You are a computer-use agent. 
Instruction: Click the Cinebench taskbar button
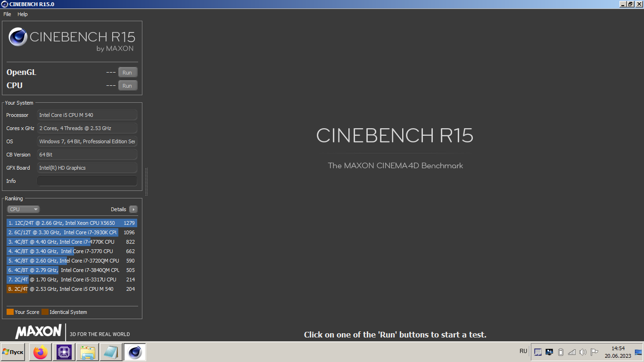tap(135, 352)
